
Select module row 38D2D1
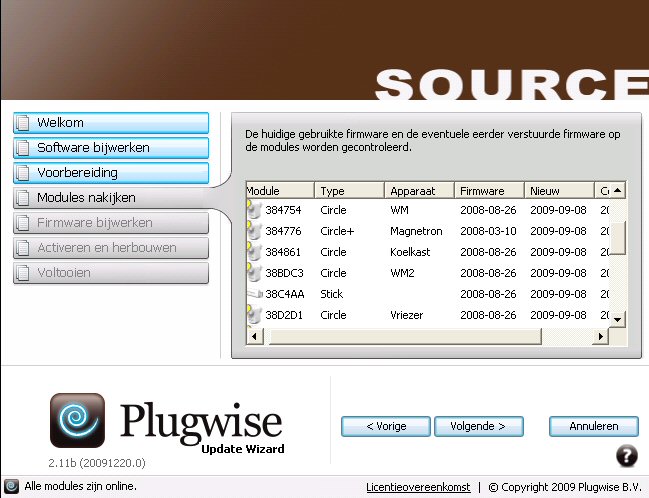[428, 315]
